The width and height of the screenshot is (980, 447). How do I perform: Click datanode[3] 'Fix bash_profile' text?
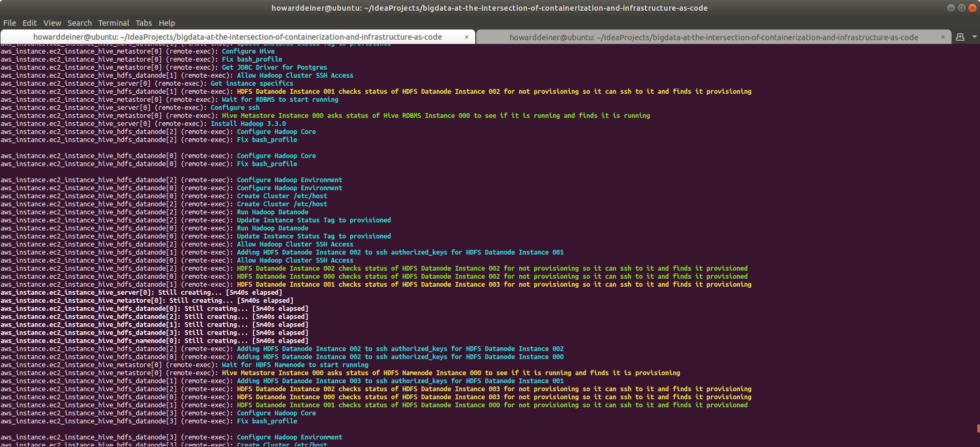[267, 421]
